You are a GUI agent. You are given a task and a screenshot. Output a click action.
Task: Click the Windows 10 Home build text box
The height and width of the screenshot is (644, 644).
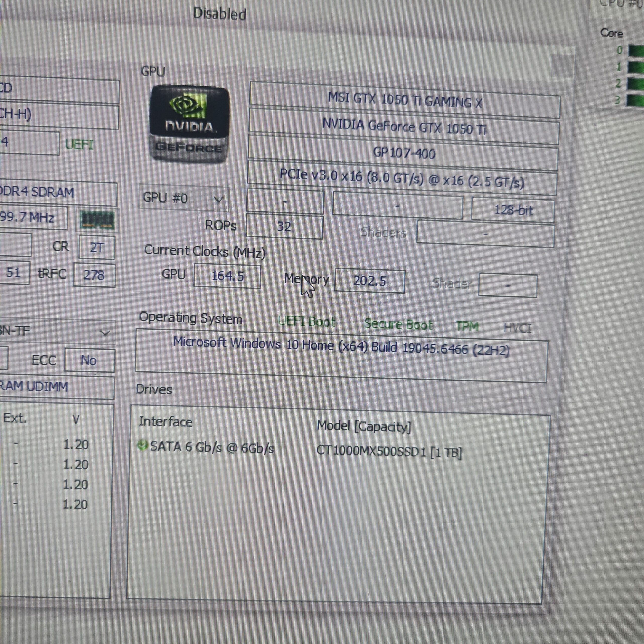(x=341, y=356)
